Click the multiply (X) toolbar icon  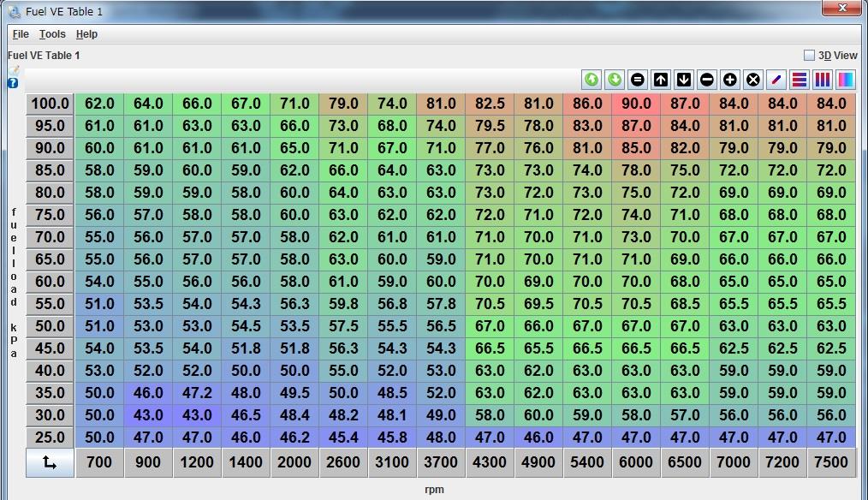click(x=753, y=80)
